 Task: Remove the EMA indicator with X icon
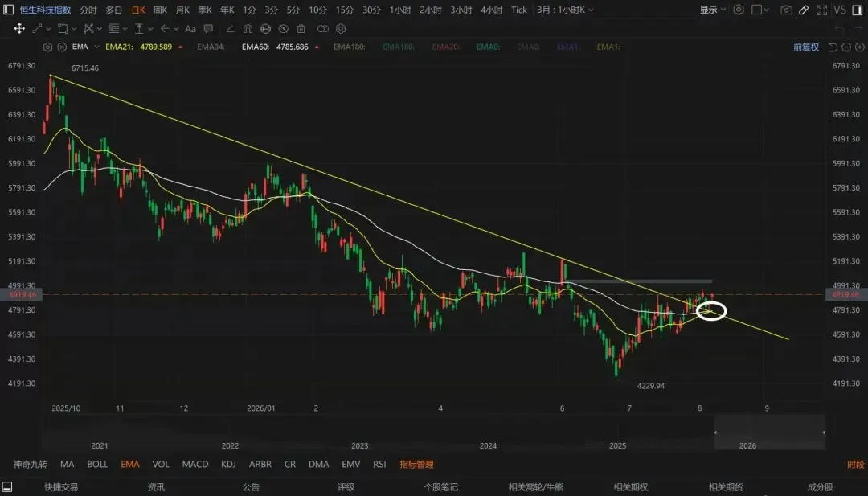pos(62,47)
